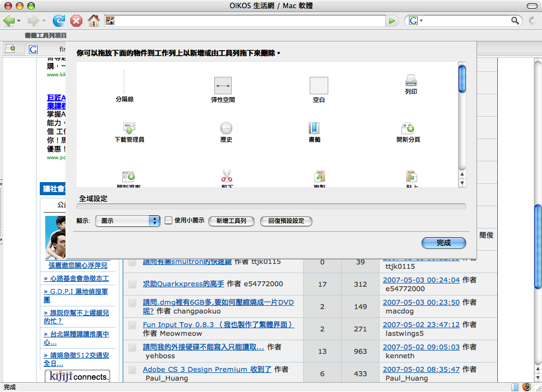Screen dimensions: 542x392
Task: Click the Home icon in toolbar
Action: click(x=94, y=21)
